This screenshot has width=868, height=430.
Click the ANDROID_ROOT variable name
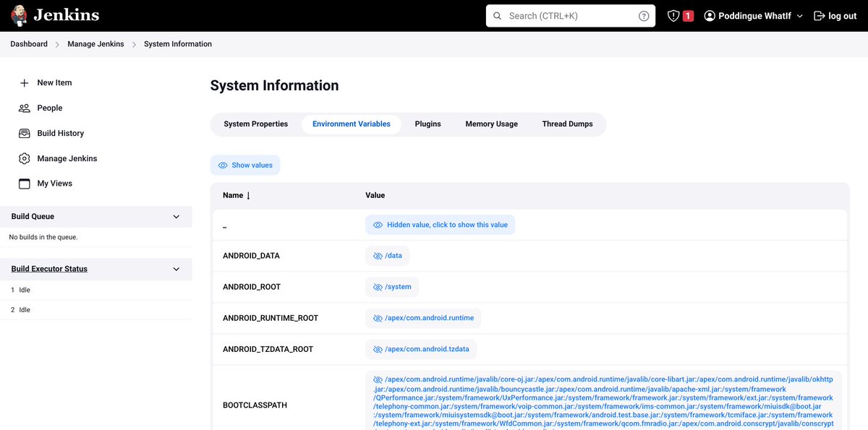point(252,287)
